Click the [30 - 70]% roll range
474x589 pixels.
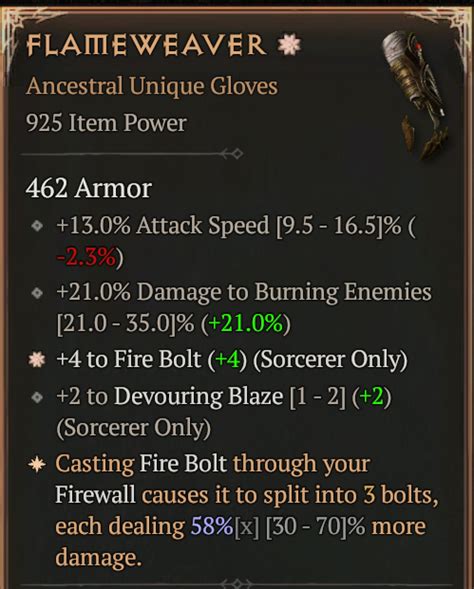pyautogui.click(x=315, y=526)
